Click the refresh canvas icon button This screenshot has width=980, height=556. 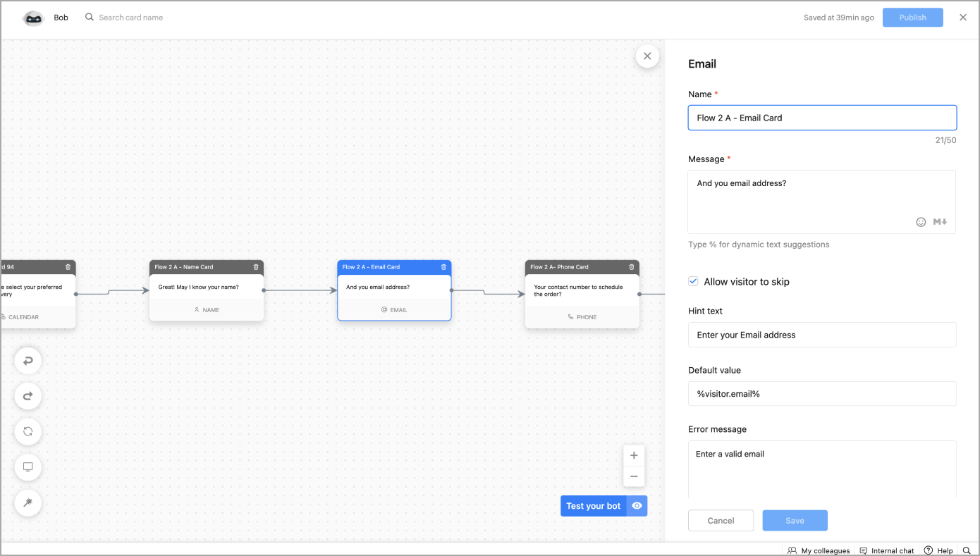(x=28, y=431)
